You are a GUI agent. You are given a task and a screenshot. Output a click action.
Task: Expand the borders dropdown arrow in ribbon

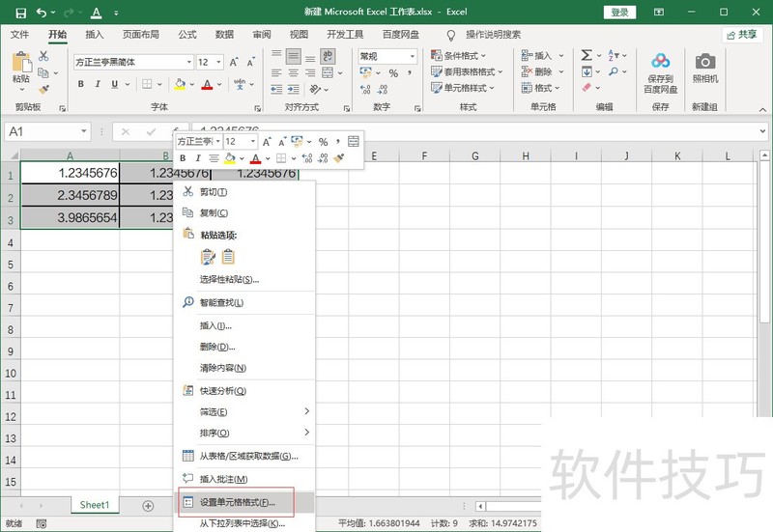159,84
